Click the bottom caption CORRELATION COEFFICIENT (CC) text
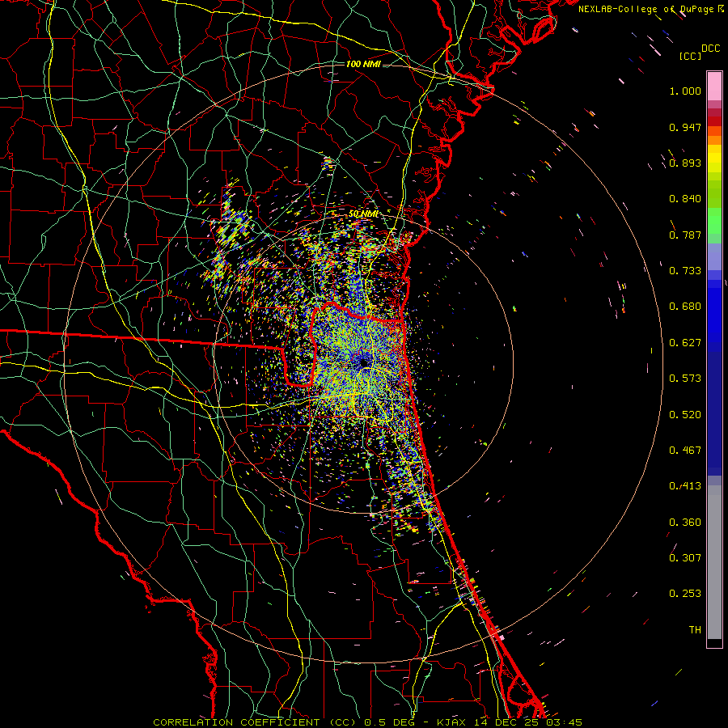 (x=255, y=722)
